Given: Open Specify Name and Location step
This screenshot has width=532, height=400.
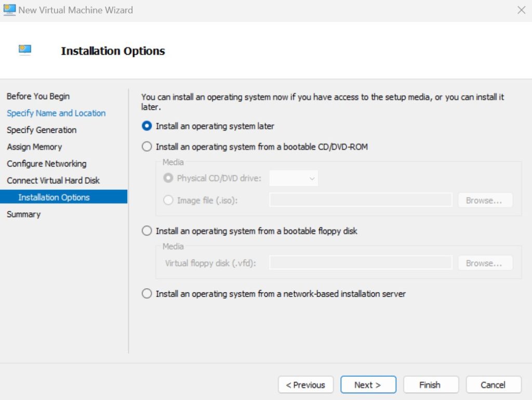Looking at the screenshot, I should click(x=56, y=113).
